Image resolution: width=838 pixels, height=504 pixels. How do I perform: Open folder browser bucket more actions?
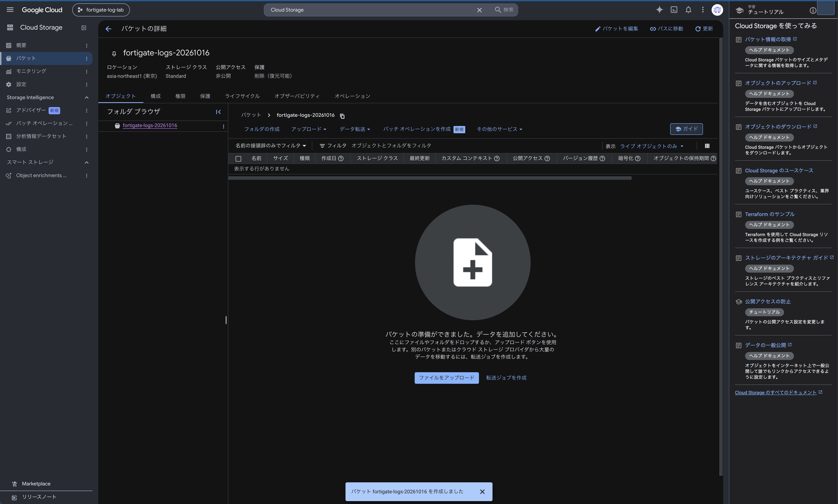(224, 126)
